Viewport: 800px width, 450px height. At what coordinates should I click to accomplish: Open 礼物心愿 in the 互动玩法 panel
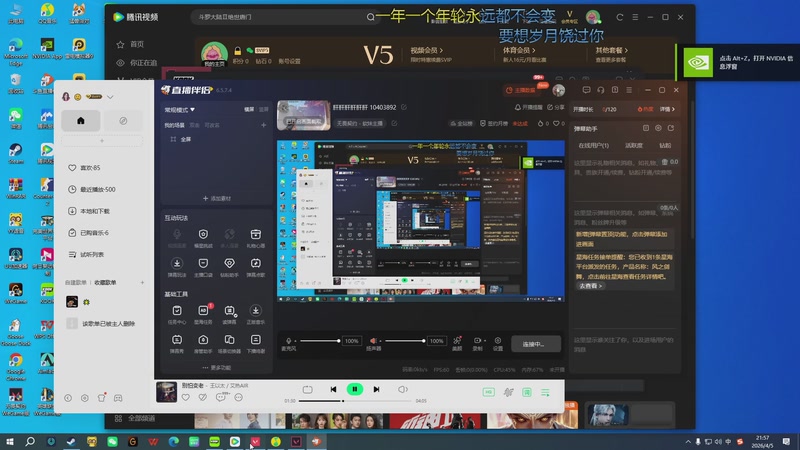tap(256, 237)
